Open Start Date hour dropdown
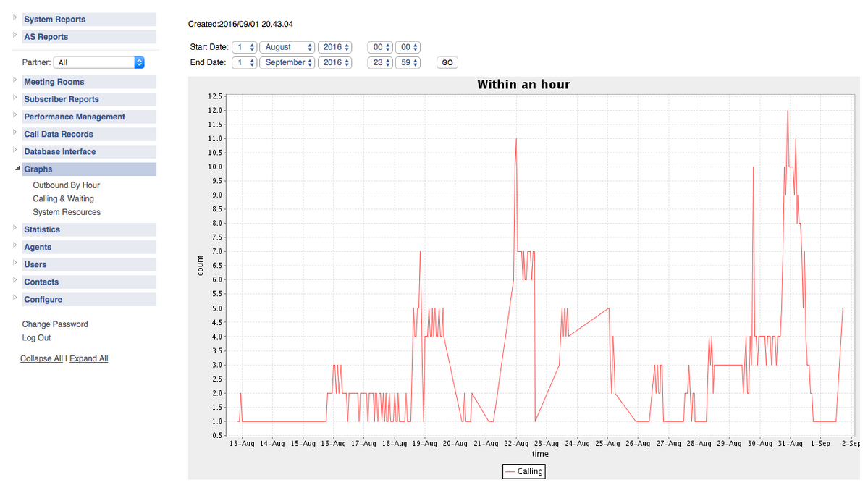The width and height of the screenshot is (868, 493). pyautogui.click(x=380, y=48)
